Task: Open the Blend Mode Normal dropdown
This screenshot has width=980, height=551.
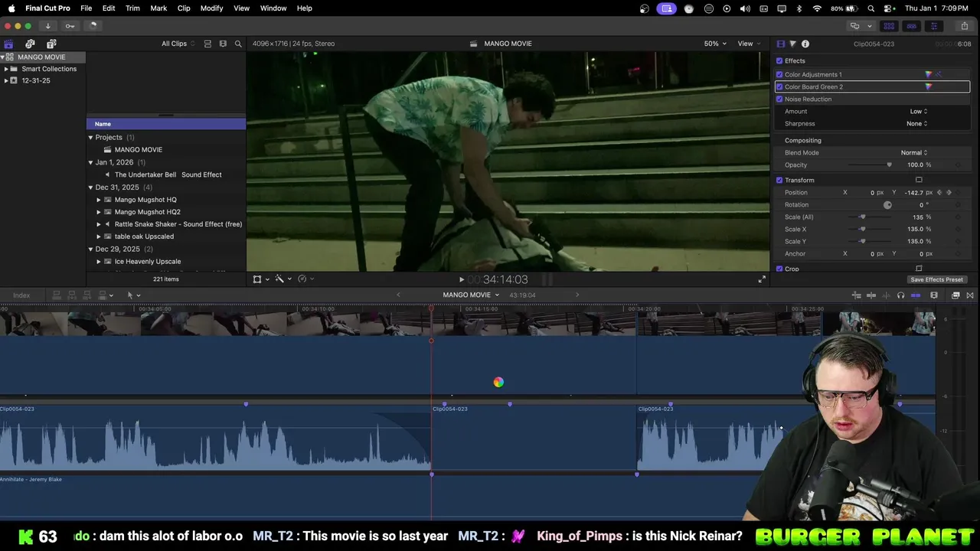Action: pos(914,152)
